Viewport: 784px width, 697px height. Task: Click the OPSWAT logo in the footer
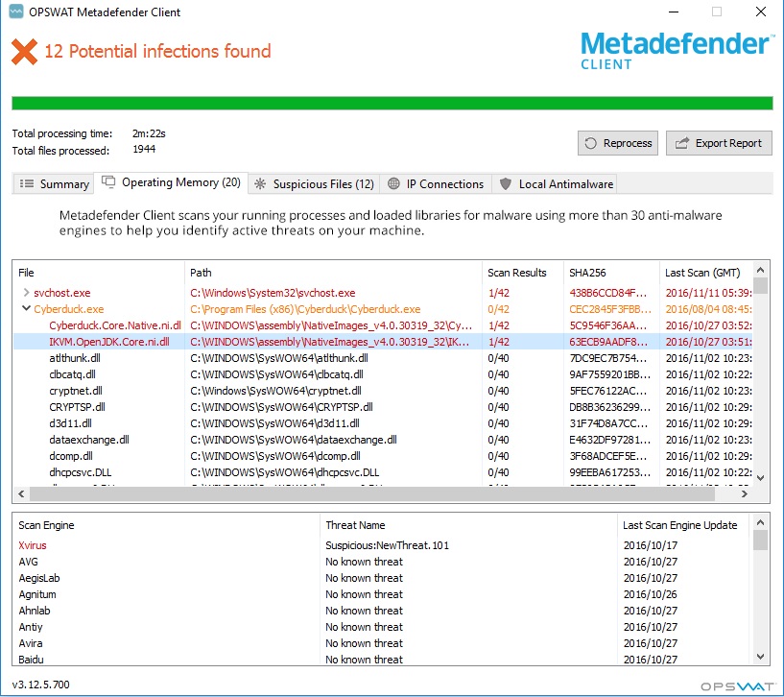(x=737, y=686)
